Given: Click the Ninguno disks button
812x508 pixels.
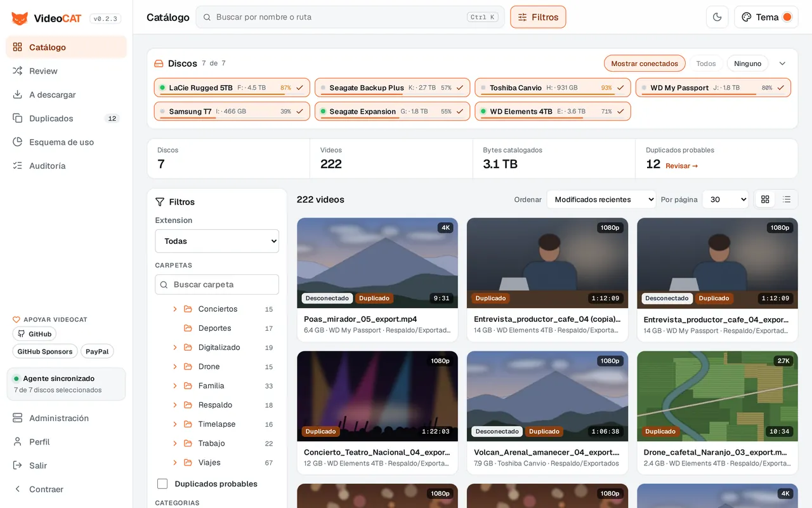Looking at the screenshot, I should [747, 63].
